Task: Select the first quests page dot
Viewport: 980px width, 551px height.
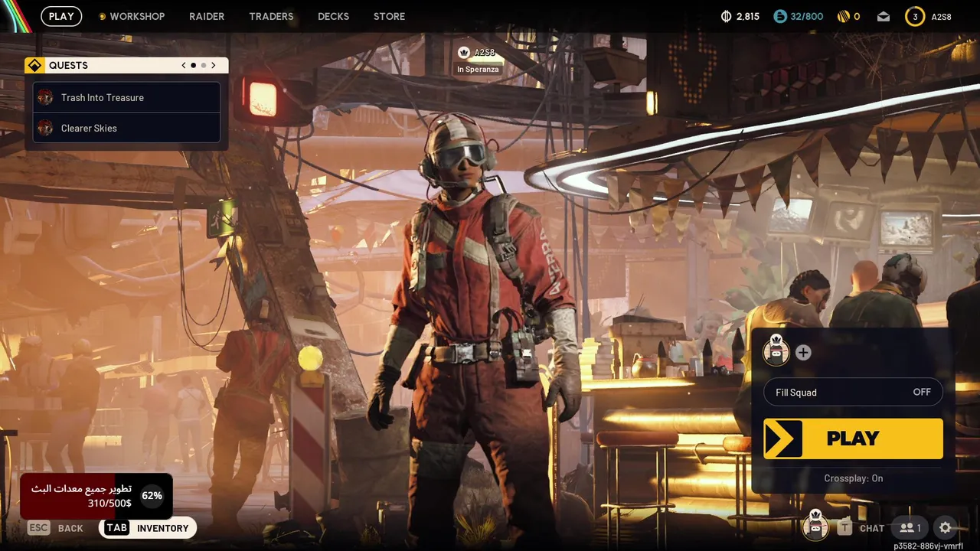Action: pos(193,65)
